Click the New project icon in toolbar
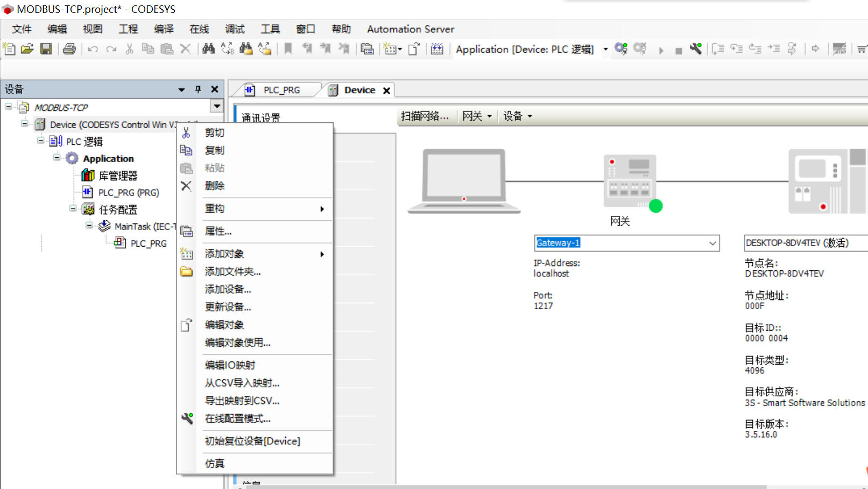Viewport: 868px width, 489px height. tap(9, 49)
